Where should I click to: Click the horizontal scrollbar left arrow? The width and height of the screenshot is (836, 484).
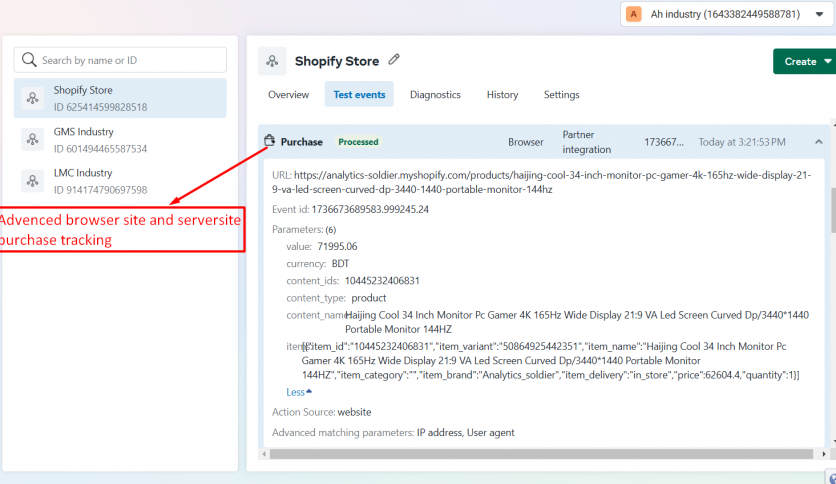coord(264,454)
